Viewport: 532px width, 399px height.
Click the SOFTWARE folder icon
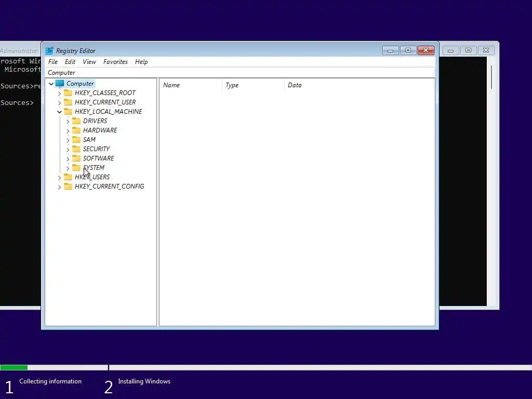[x=76, y=158]
